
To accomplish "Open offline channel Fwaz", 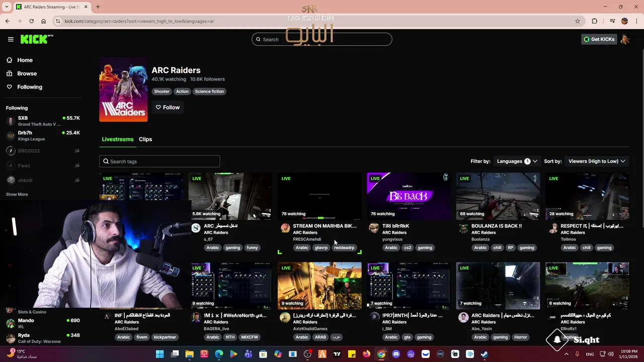I will tap(43, 165).
